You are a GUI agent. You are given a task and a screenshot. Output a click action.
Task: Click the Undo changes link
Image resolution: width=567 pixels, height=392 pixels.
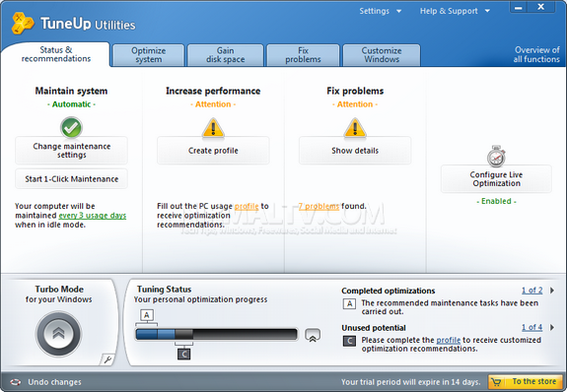[x=54, y=382]
